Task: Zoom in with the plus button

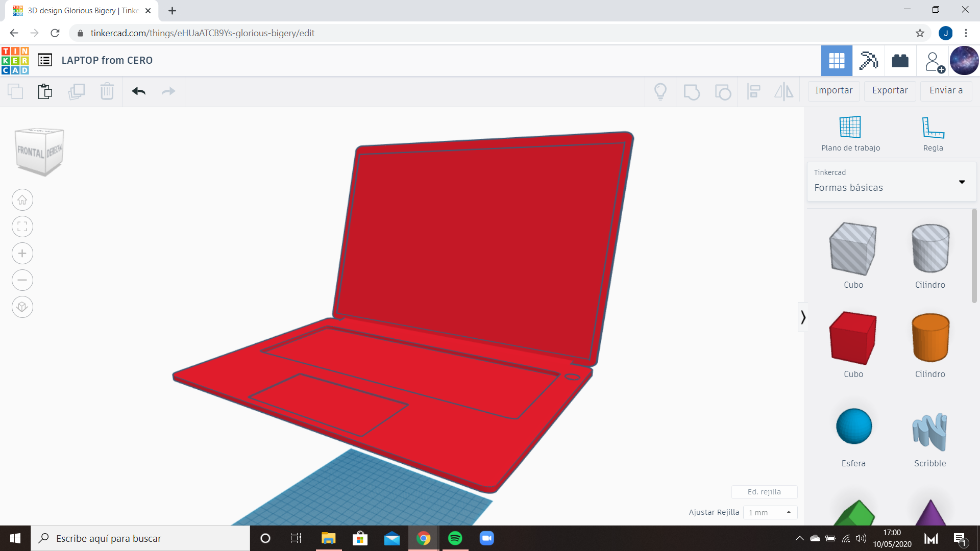Action: click(22, 254)
